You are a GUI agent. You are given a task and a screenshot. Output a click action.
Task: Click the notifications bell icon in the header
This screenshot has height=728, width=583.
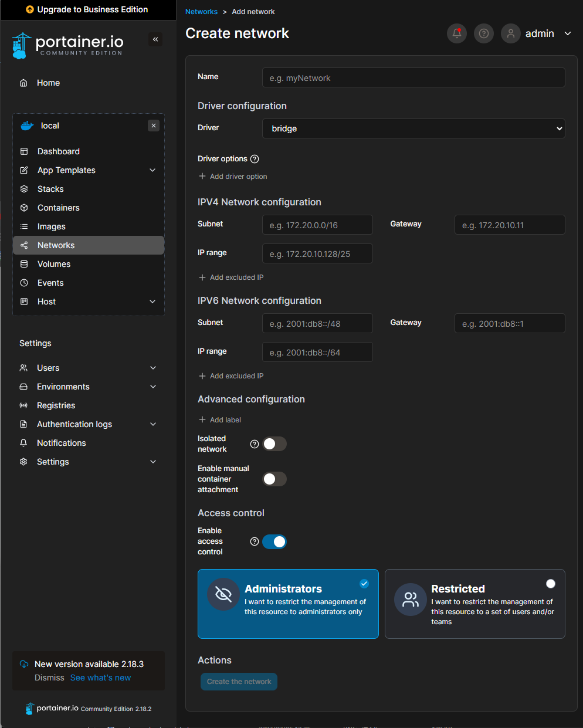click(x=456, y=33)
